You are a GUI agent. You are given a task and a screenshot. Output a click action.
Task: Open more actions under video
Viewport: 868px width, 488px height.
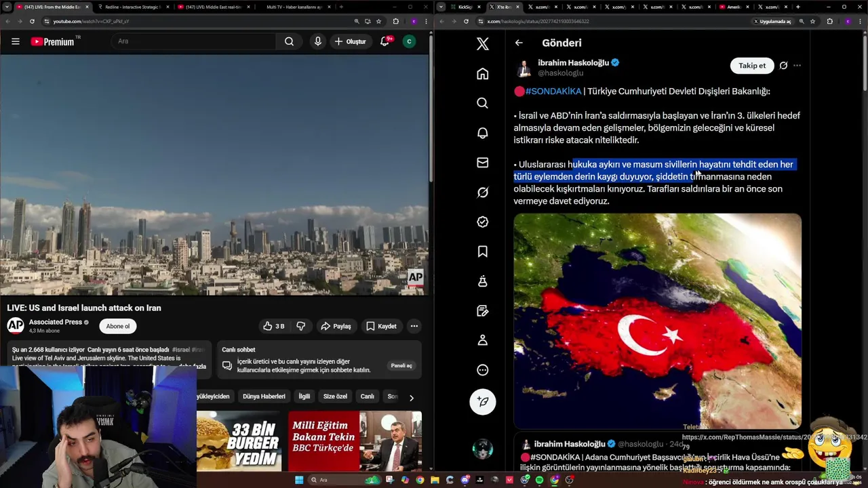(x=414, y=326)
